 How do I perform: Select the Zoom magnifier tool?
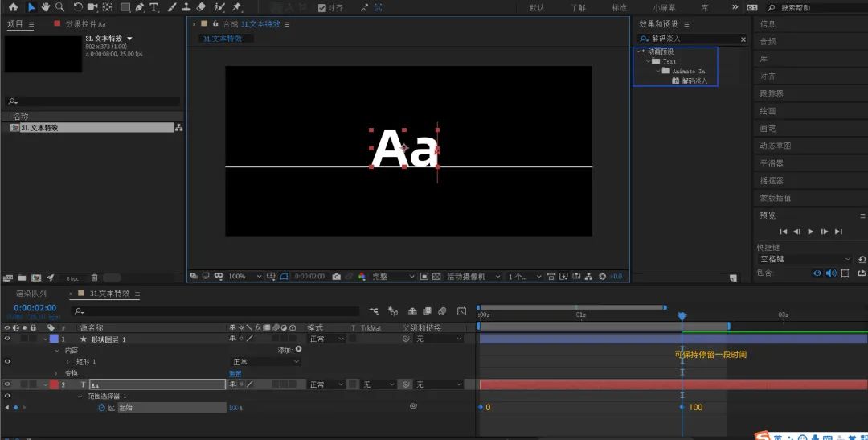click(x=59, y=7)
